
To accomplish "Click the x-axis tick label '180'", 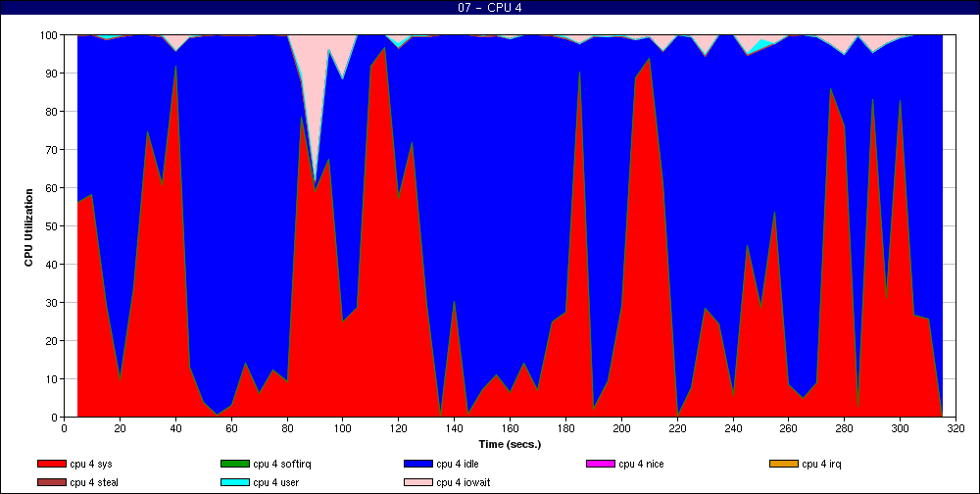I will [x=565, y=428].
